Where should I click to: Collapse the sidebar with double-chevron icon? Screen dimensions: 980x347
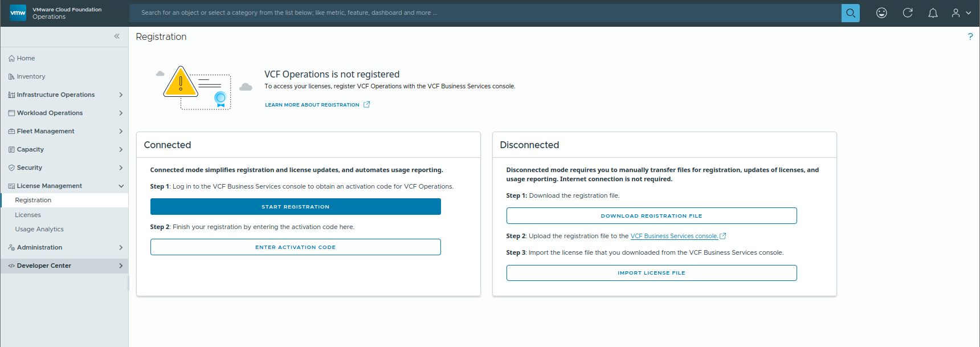pyautogui.click(x=117, y=36)
